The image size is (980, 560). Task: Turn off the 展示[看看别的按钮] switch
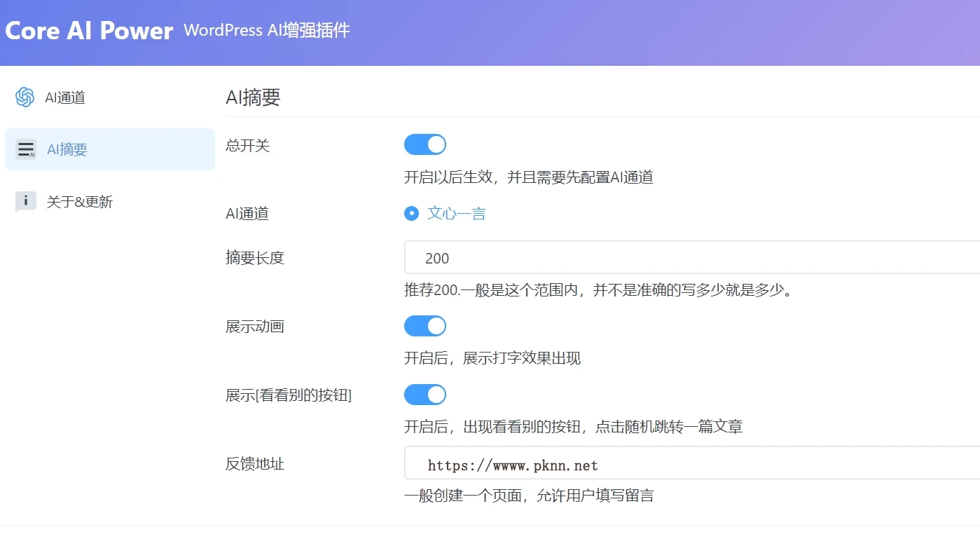tap(425, 395)
